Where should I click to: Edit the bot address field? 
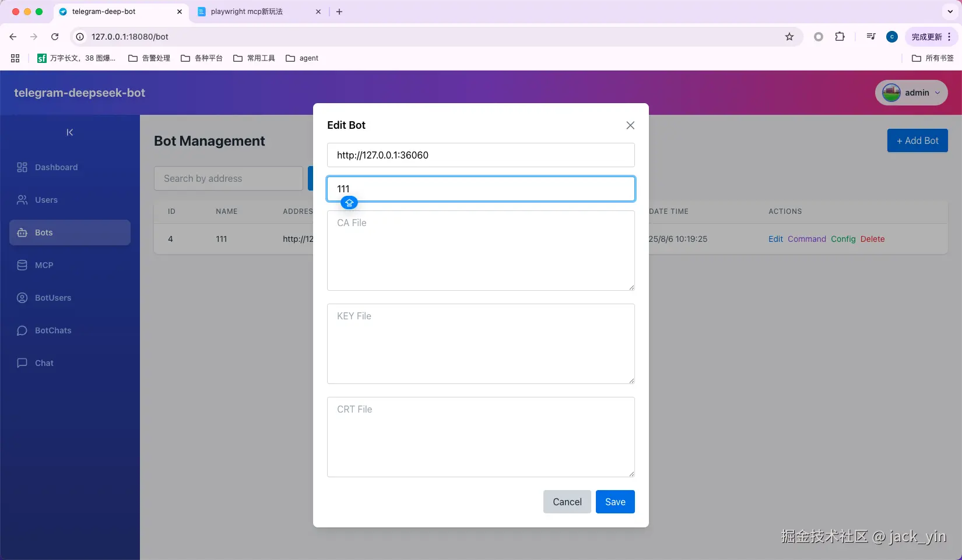[x=481, y=155]
